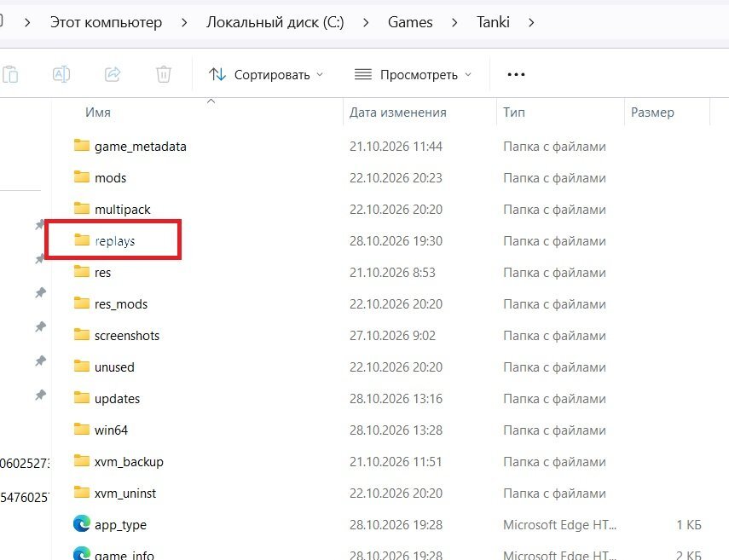Click the date 22.10.2026 20:23 of mods
Screen dimensions: 729x560
pos(396,178)
